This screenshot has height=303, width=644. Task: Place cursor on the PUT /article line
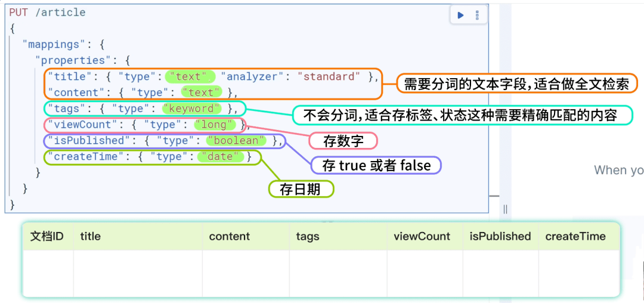click(48, 12)
